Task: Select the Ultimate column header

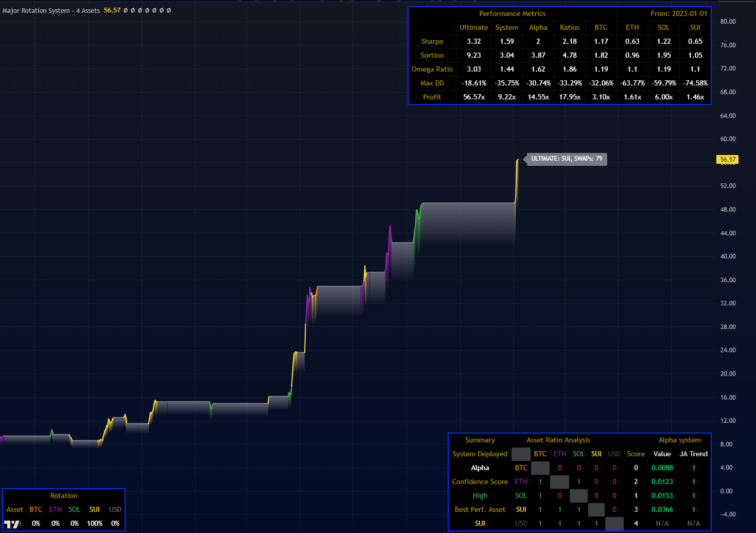Action: coord(473,27)
